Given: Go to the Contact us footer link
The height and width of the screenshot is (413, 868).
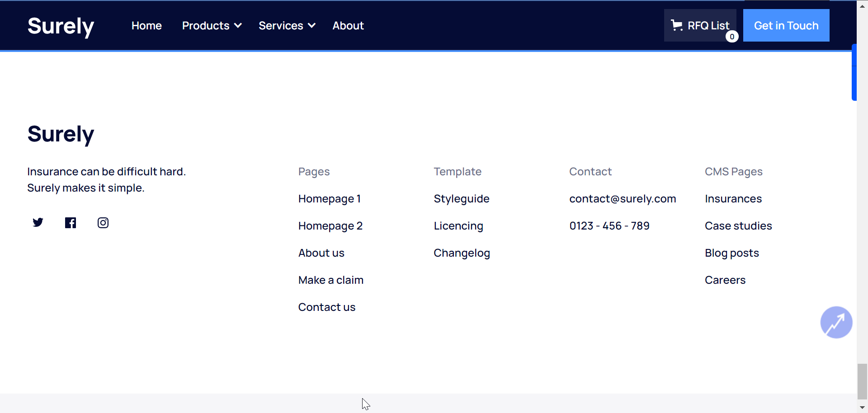Looking at the screenshot, I should point(327,307).
